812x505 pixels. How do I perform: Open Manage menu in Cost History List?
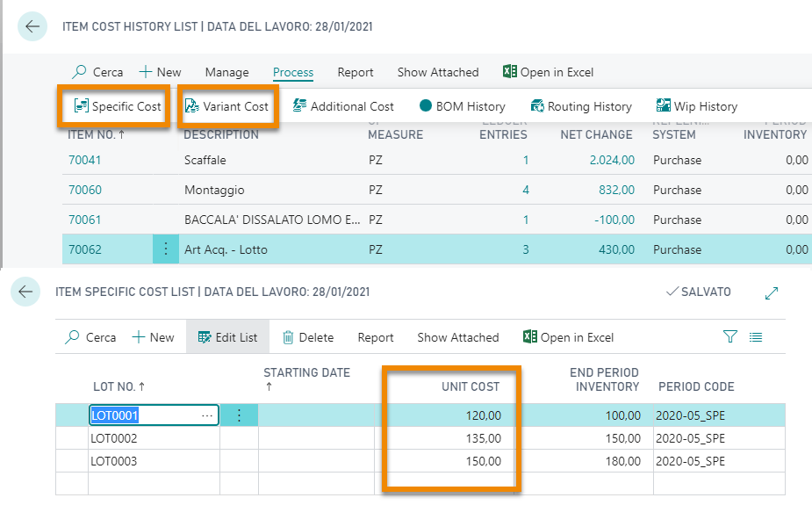(x=226, y=72)
